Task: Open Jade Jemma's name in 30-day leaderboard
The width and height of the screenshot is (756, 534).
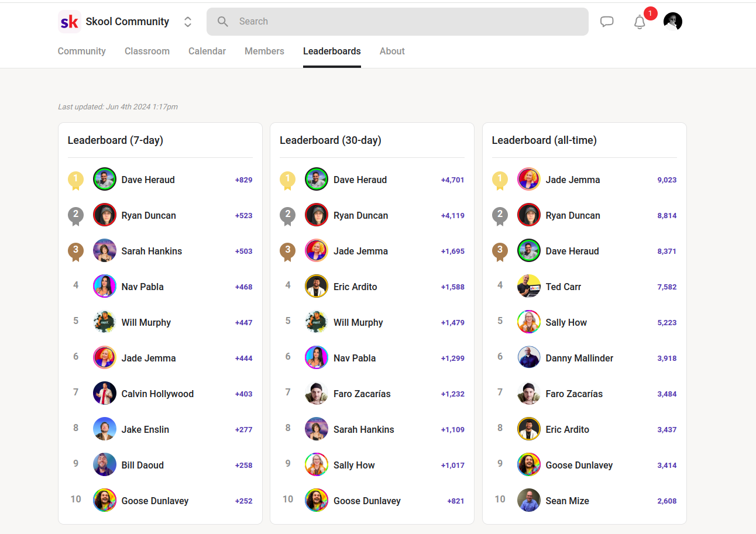Action: click(360, 252)
